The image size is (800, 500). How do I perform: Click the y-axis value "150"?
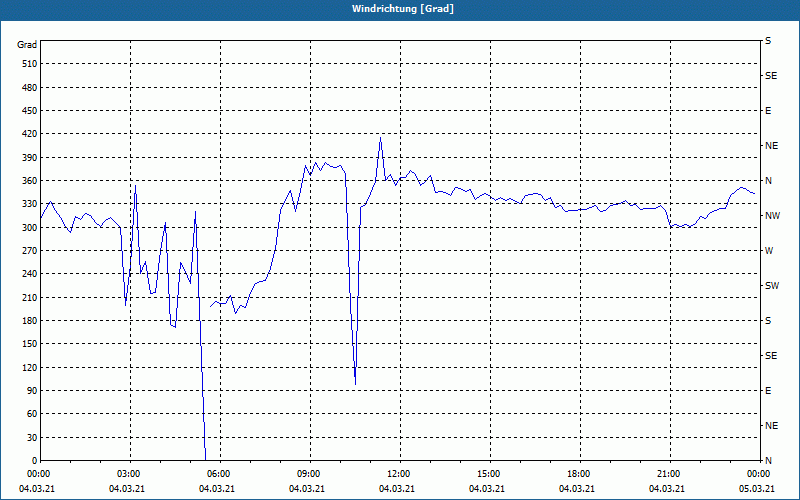[30, 344]
